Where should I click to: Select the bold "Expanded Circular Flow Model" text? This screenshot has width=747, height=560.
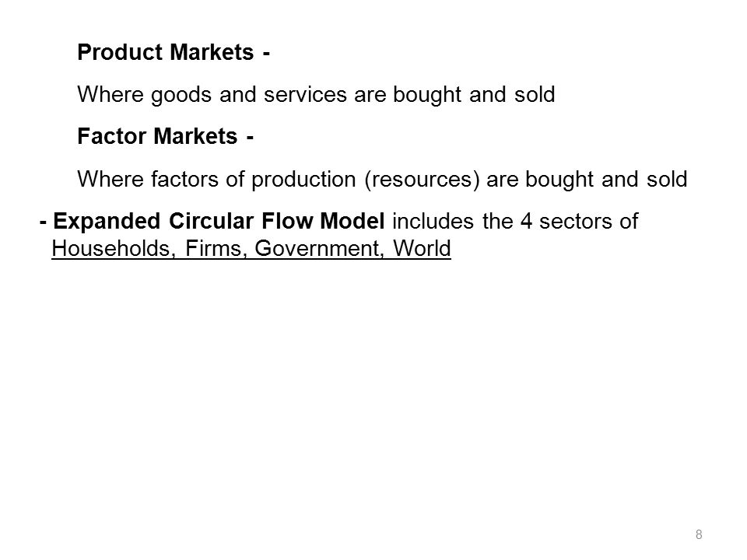219,222
